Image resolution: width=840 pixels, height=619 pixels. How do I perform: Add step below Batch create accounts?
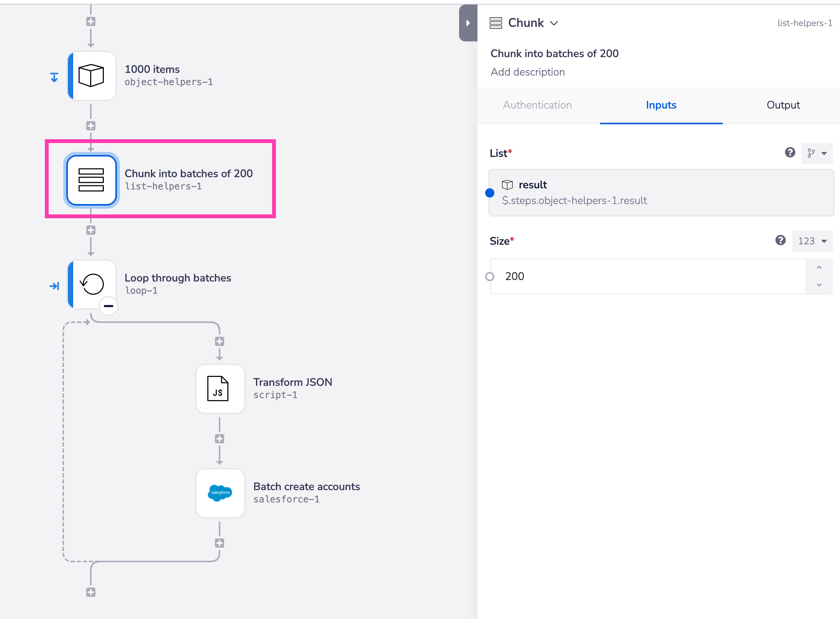click(x=220, y=543)
